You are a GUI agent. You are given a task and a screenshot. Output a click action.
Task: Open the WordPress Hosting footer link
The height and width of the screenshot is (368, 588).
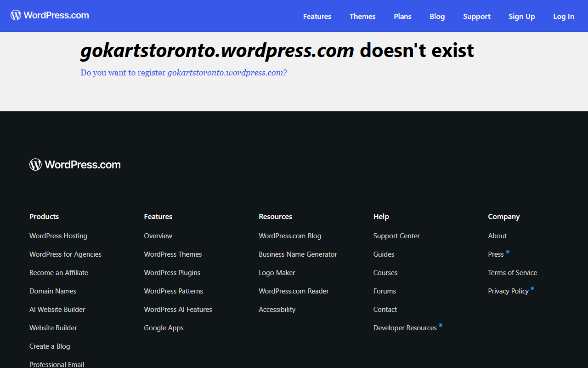pyautogui.click(x=58, y=236)
